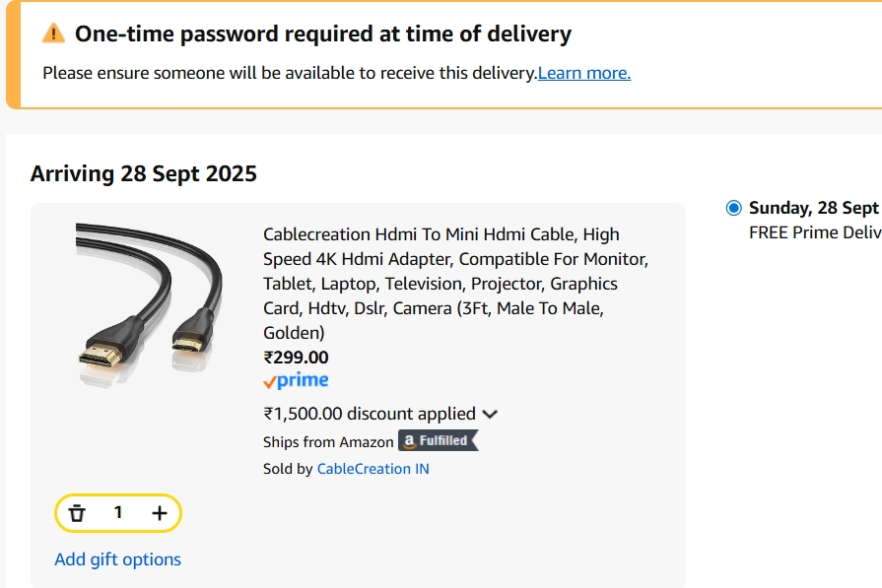This screenshot has width=882, height=588.
Task: Select the Sunday, 28 Sept delivery option
Action: pos(801,208)
